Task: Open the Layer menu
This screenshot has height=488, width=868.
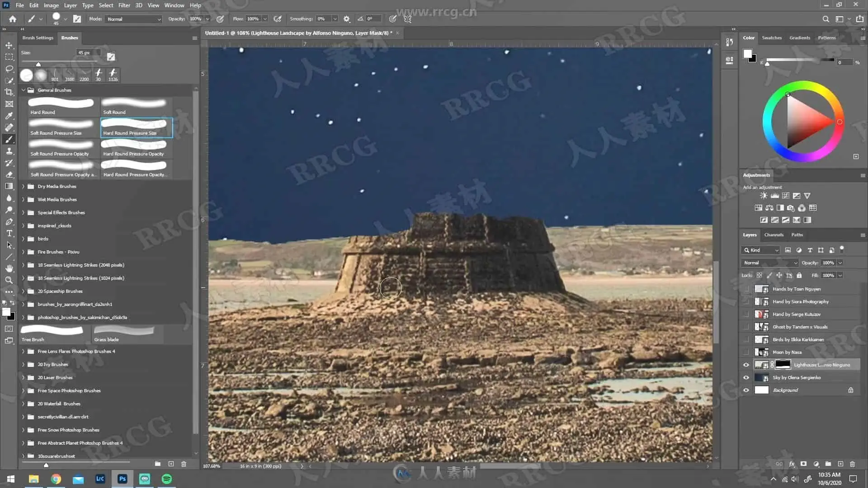Action: (x=70, y=5)
